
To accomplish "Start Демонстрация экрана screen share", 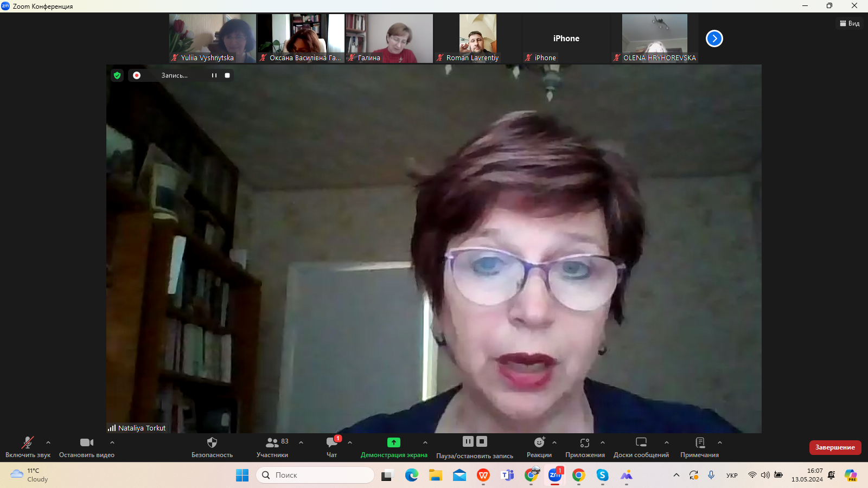I will tap(393, 443).
